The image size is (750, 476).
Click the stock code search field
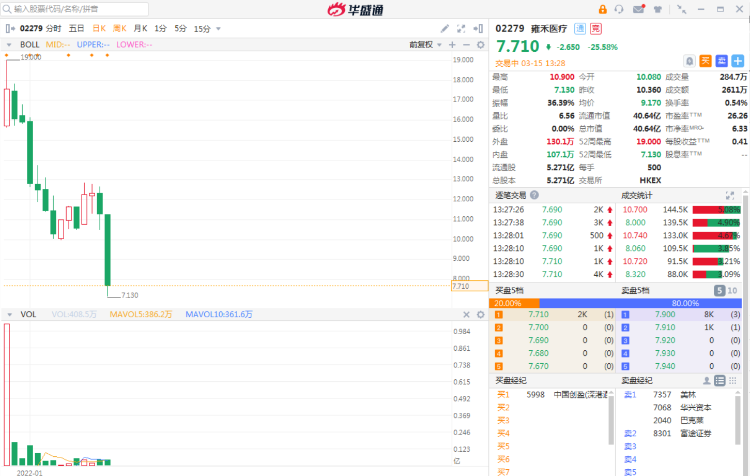click(90, 9)
